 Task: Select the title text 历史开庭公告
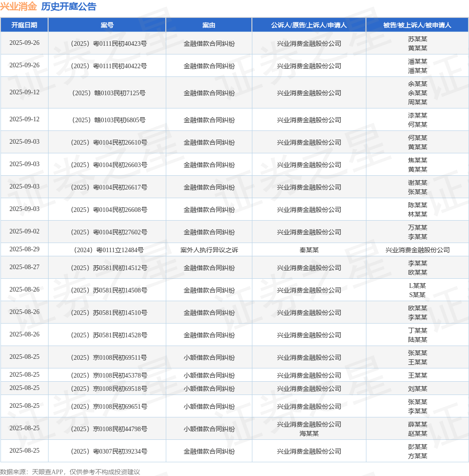(69, 6)
